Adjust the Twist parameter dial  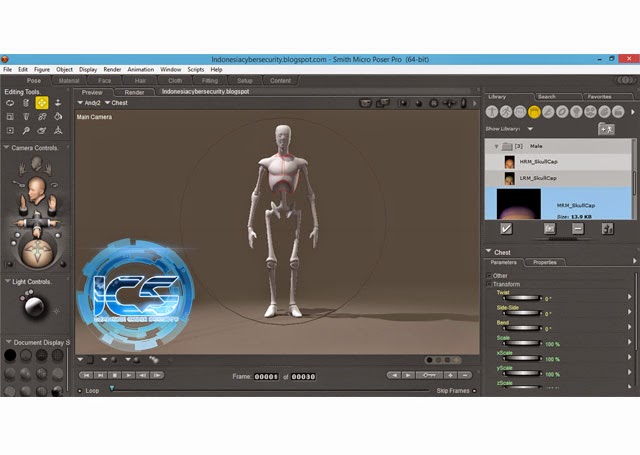coord(523,299)
